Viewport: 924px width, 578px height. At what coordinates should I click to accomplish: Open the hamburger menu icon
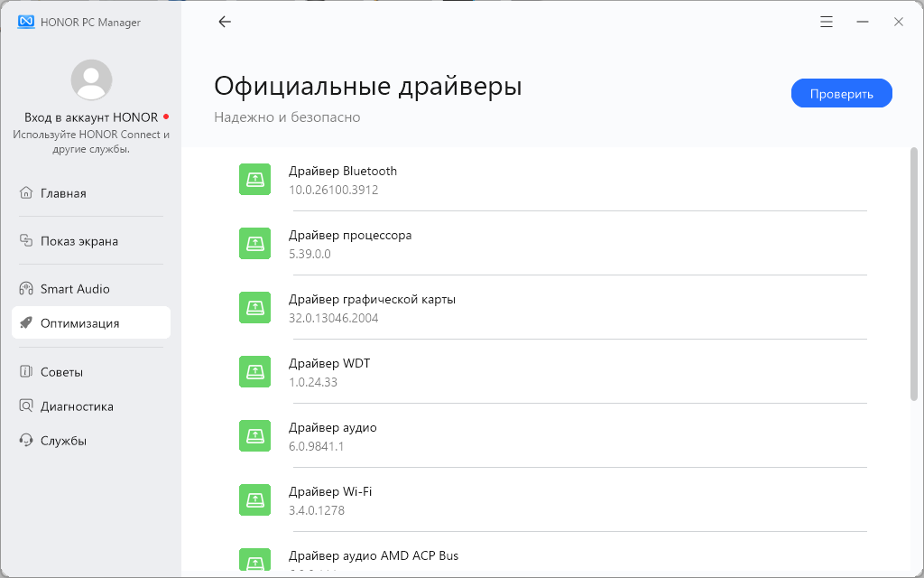point(827,22)
